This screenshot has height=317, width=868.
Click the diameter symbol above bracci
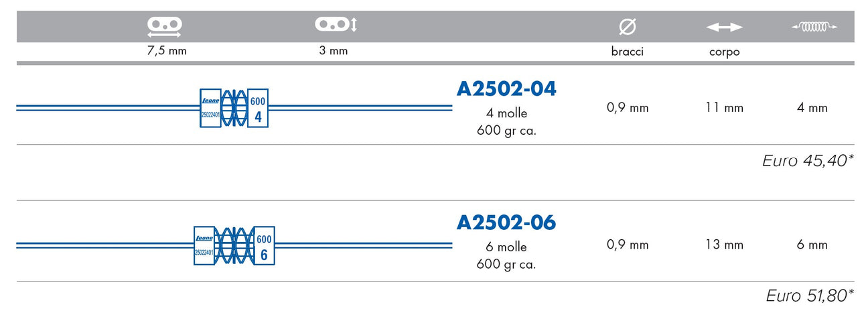(x=628, y=27)
